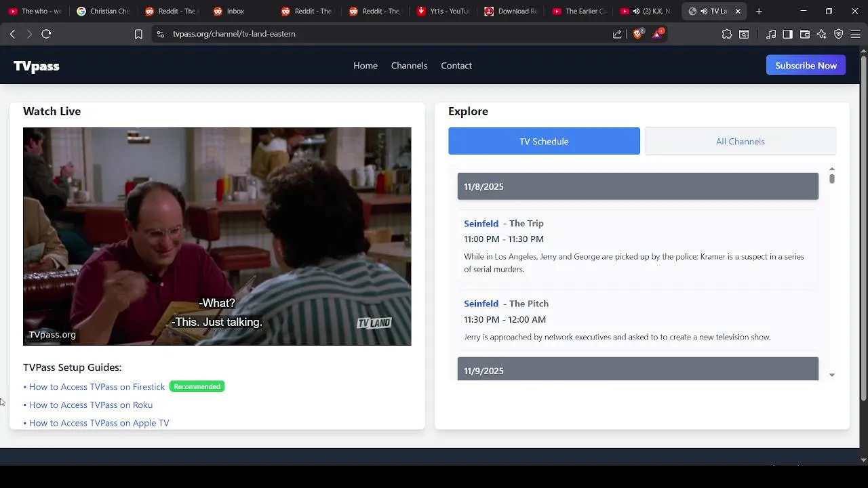Click 'TVPass Setup Guides:' heading
This screenshot has width=868, height=488.
(72, 367)
